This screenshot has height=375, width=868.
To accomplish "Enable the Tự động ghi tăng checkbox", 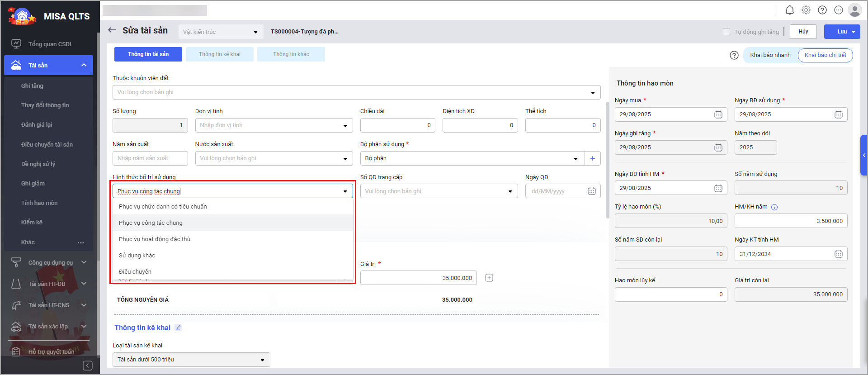I will click(726, 32).
